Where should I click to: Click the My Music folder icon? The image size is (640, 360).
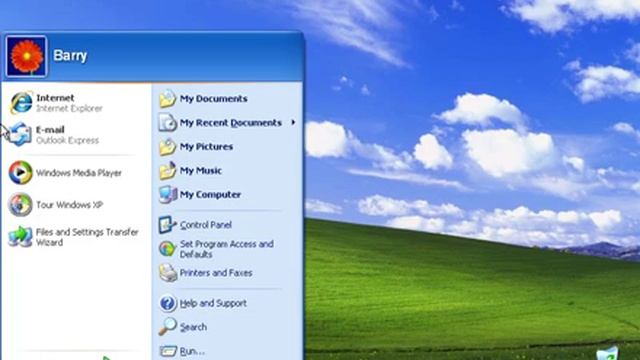[167, 171]
